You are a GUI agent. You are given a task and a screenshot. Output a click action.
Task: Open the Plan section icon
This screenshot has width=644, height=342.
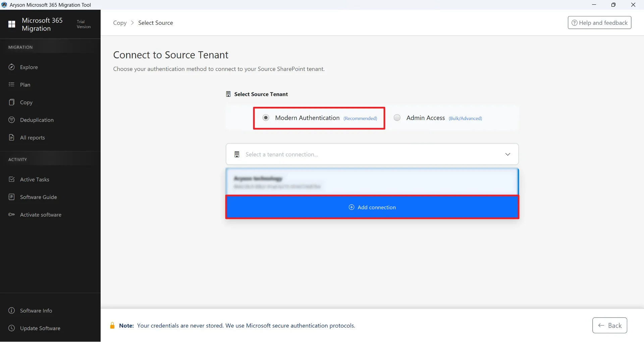click(x=12, y=84)
